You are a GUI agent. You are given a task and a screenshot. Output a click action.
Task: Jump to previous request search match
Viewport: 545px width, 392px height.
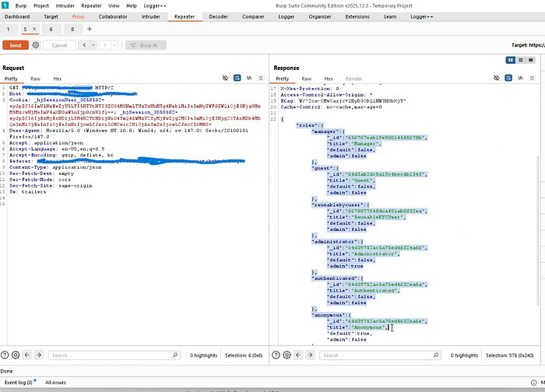tap(27, 355)
